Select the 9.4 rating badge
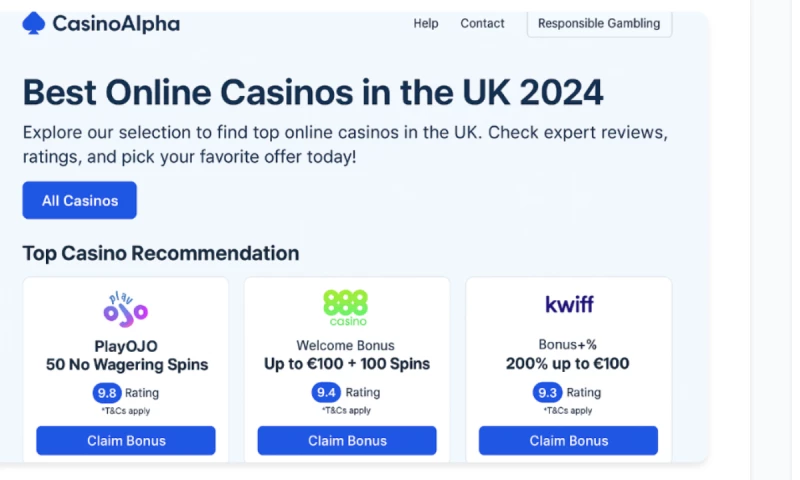Image resolution: width=800 pixels, height=480 pixels. (327, 393)
